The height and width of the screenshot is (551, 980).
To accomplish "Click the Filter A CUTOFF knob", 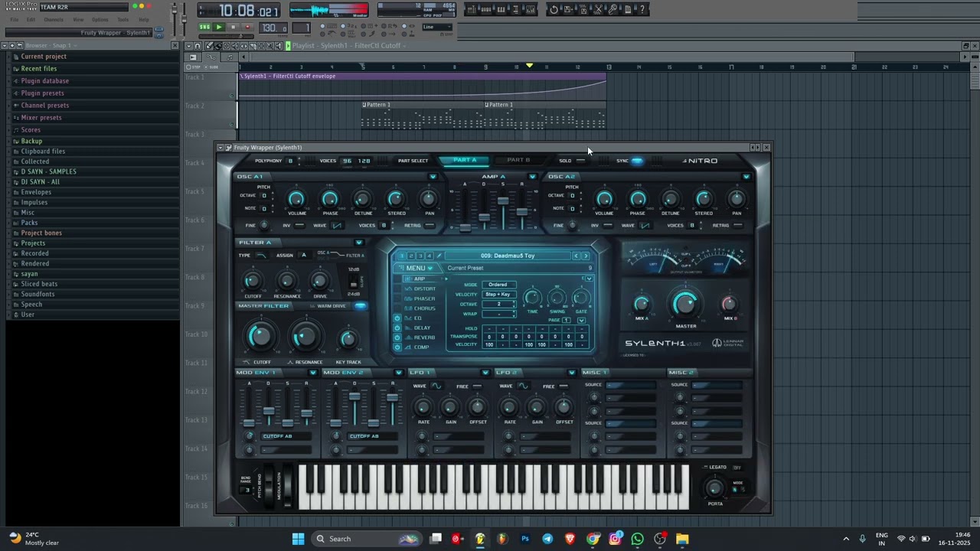I will [x=253, y=281].
